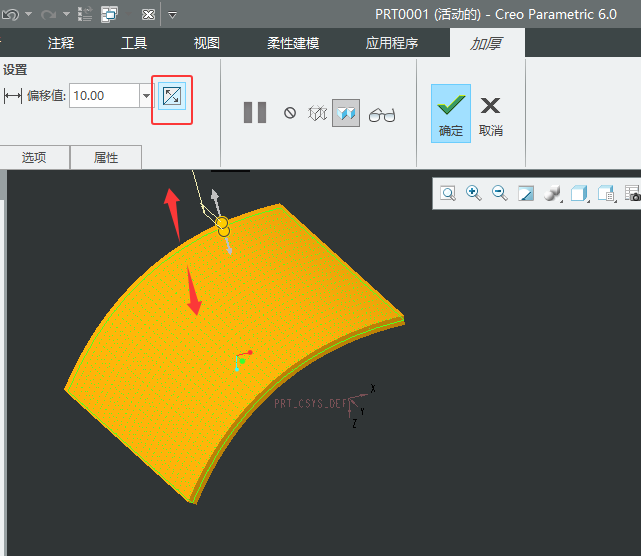Screen dimensions: 641x556
Task: Confirm with the 确定 checkmark button
Action: point(451,113)
